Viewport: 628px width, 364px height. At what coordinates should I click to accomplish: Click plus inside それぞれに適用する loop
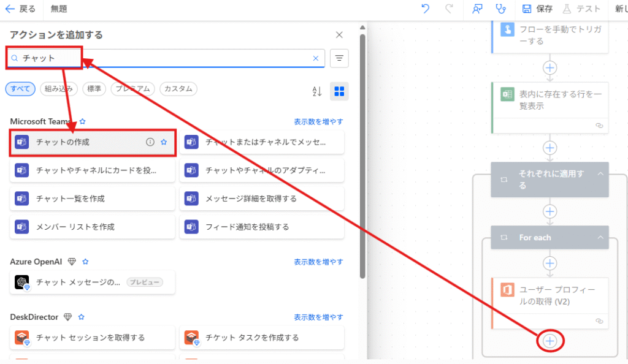[550, 211]
